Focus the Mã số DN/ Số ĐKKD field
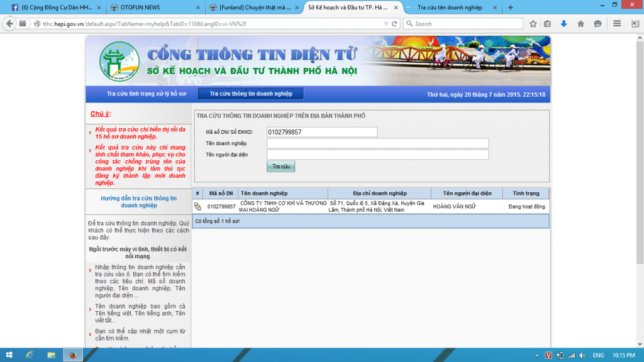The image size is (644, 362). point(322,132)
